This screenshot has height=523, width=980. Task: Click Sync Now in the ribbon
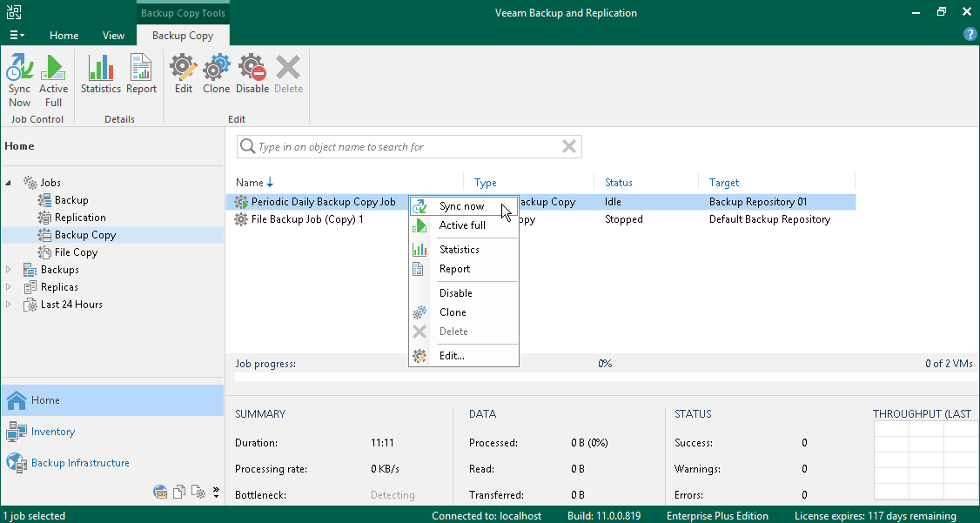coord(19,80)
